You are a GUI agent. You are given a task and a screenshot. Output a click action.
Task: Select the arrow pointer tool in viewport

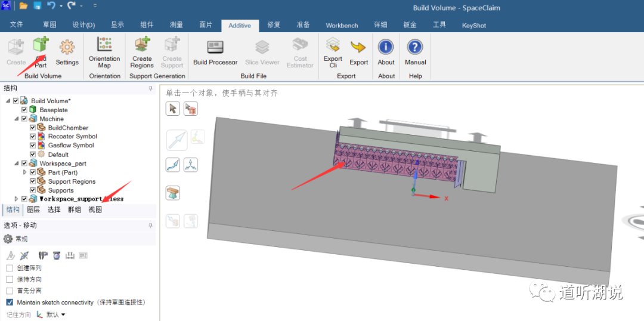pyautogui.click(x=173, y=109)
